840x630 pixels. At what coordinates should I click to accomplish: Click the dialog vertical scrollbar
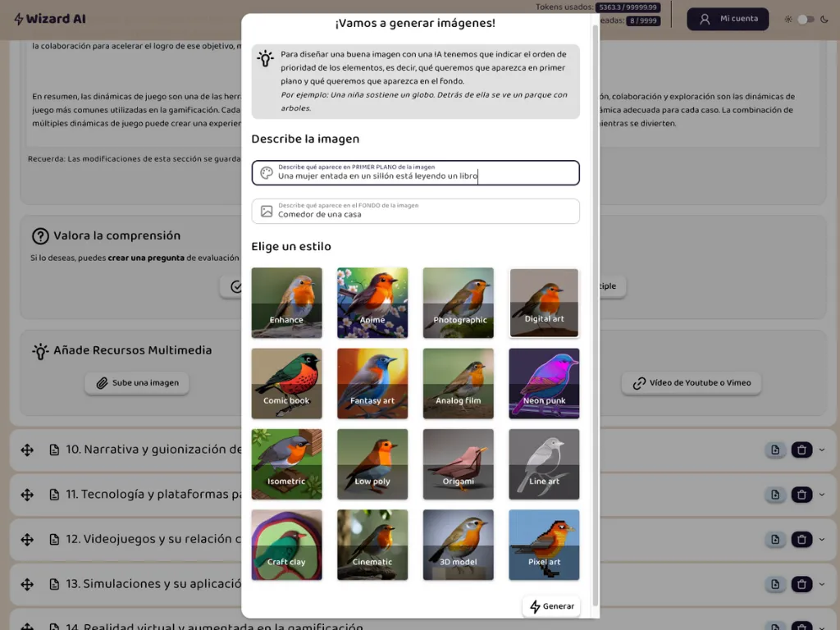596,315
